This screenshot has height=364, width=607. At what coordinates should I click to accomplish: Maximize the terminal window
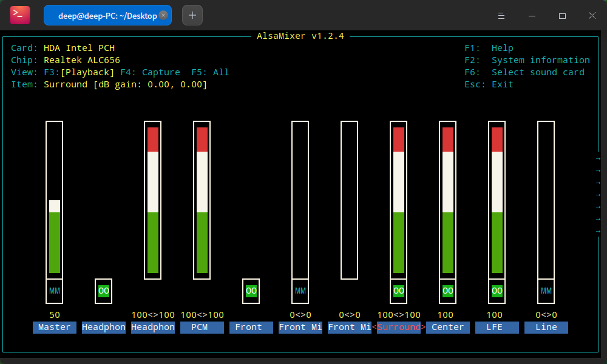562,15
